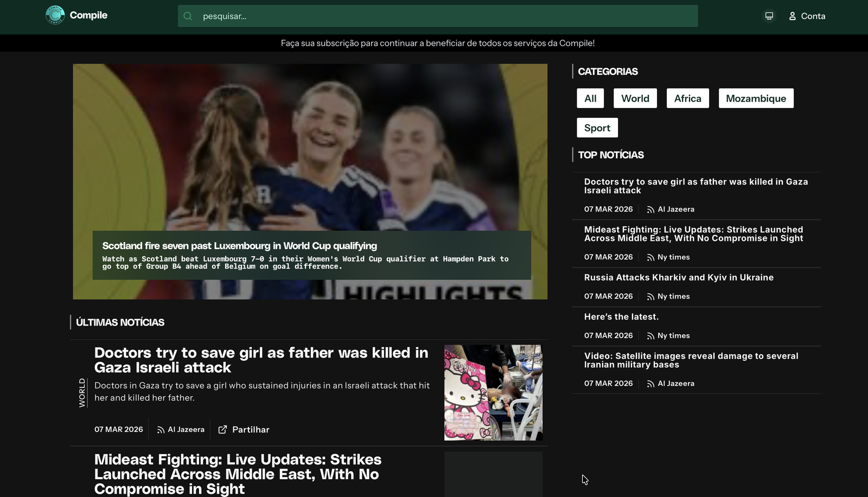
Task: Choose the Africa category
Action: click(687, 98)
